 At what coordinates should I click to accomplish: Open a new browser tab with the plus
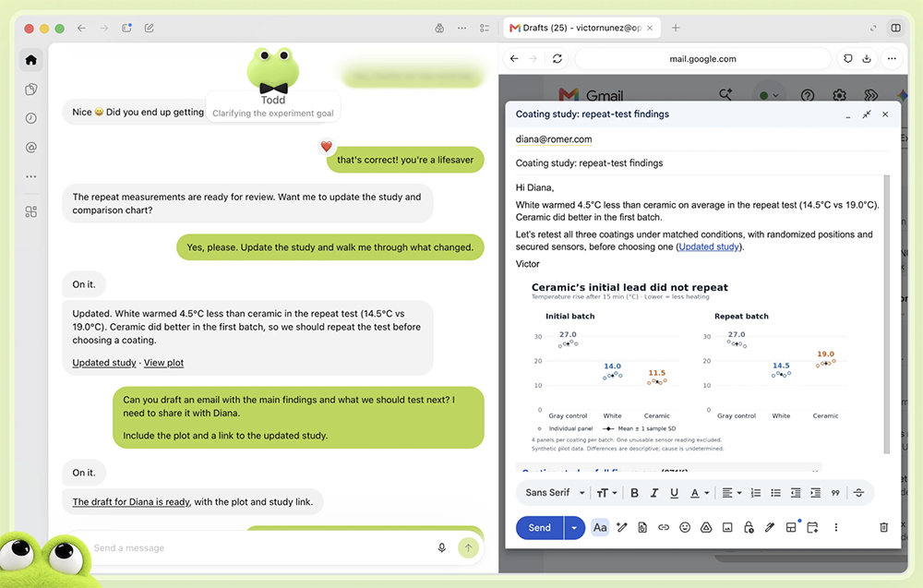(676, 28)
